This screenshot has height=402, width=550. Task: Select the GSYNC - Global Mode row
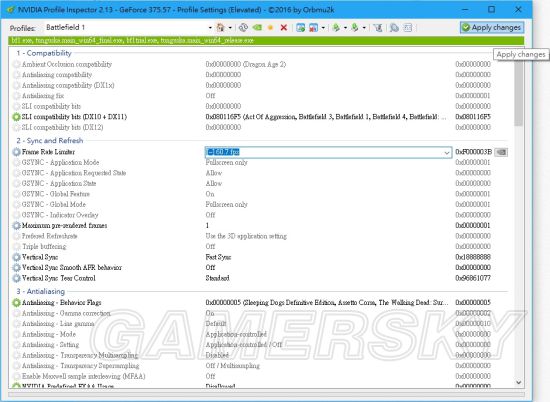click(260, 205)
